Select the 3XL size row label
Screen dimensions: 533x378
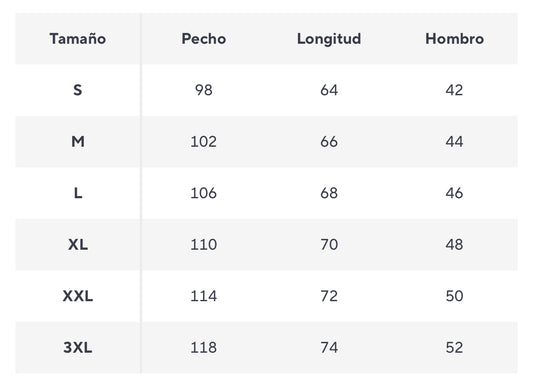(78, 347)
